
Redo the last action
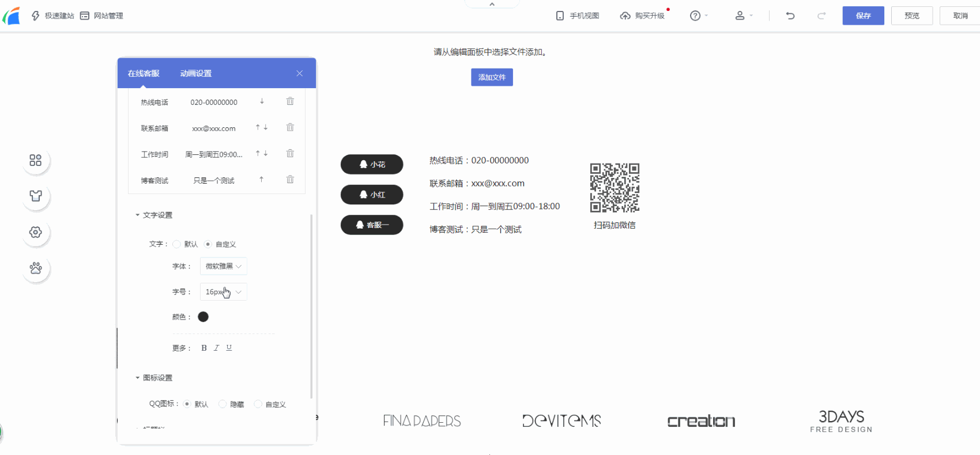pos(821,16)
